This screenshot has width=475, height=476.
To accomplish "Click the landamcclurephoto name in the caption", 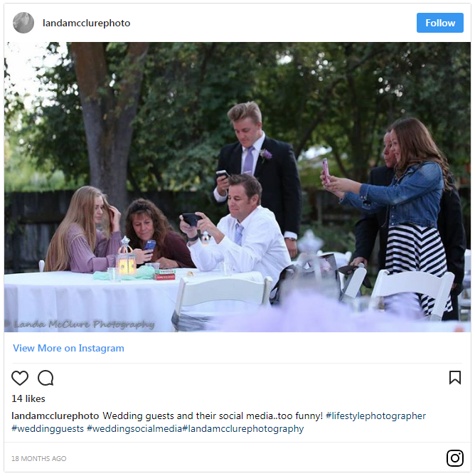I will pyautogui.click(x=55, y=416).
